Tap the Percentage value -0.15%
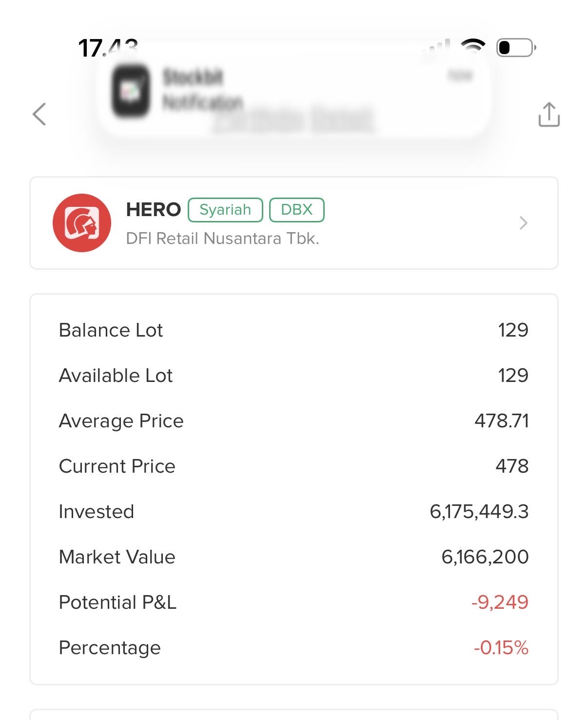Screen dimensions: 588x720 (x=501, y=648)
